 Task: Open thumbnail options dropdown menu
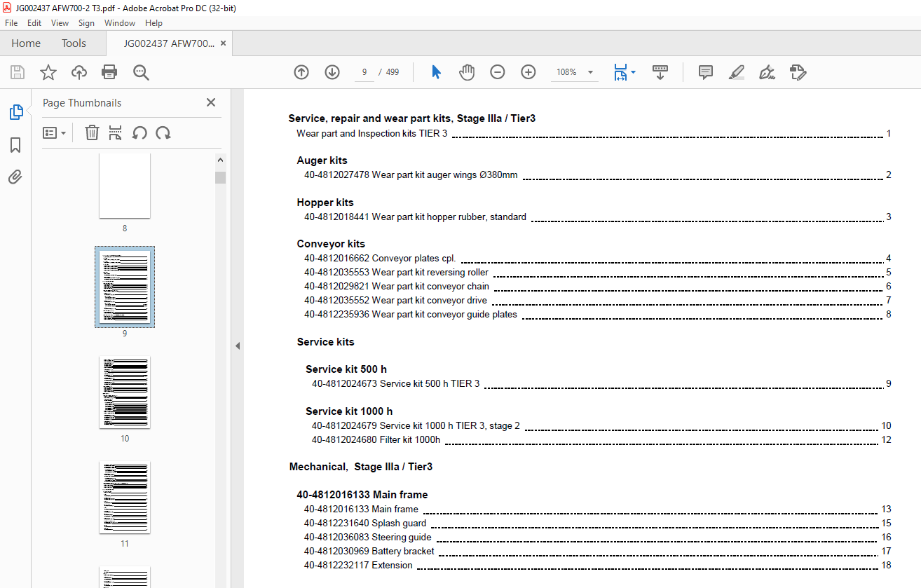(x=54, y=132)
